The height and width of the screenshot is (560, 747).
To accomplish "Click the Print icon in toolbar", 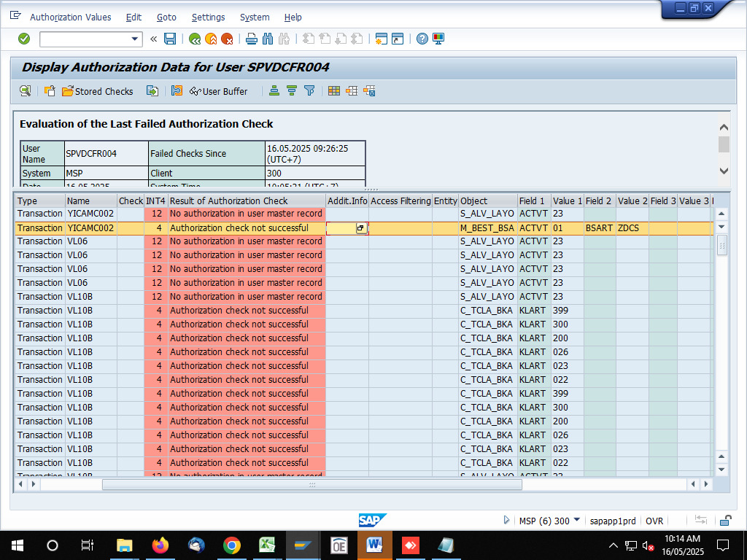I will pyautogui.click(x=252, y=39).
